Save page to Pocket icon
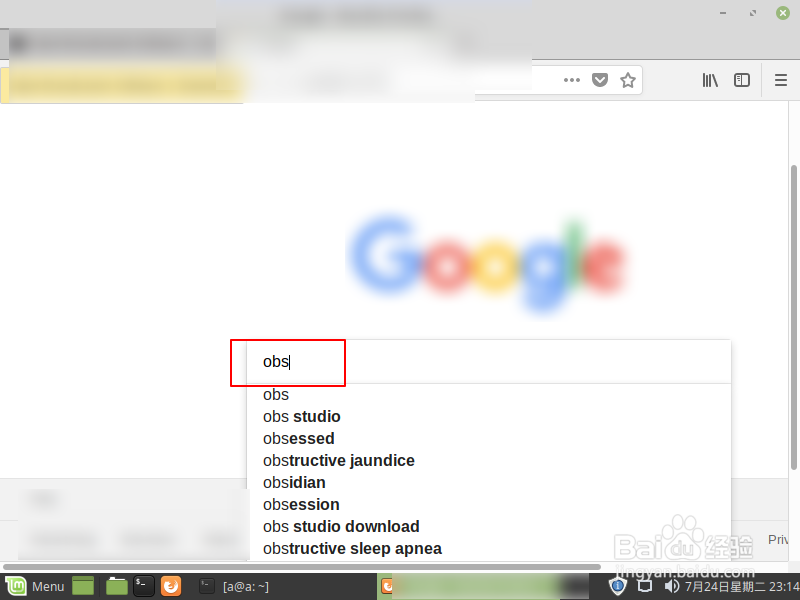Image resolution: width=800 pixels, height=600 pixels. [x=599, y=80]
